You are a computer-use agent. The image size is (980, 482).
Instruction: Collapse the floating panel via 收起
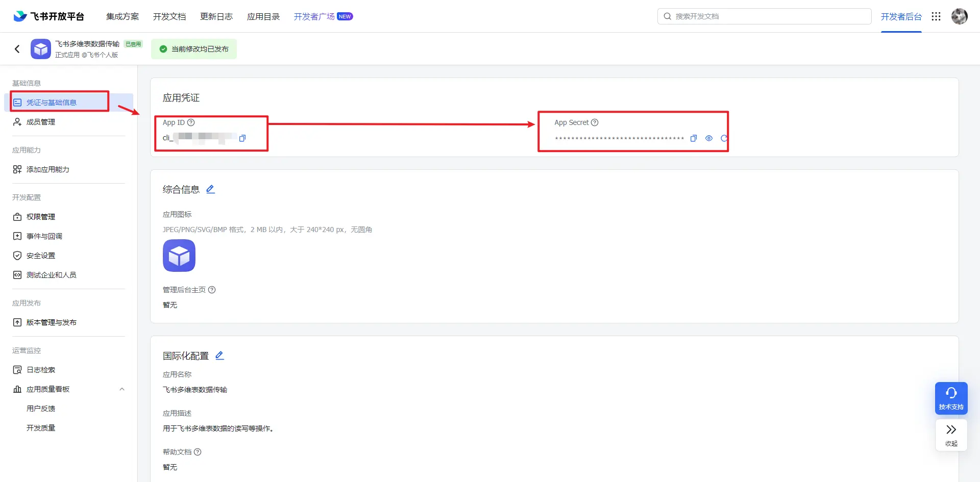(x=951, y=435)
